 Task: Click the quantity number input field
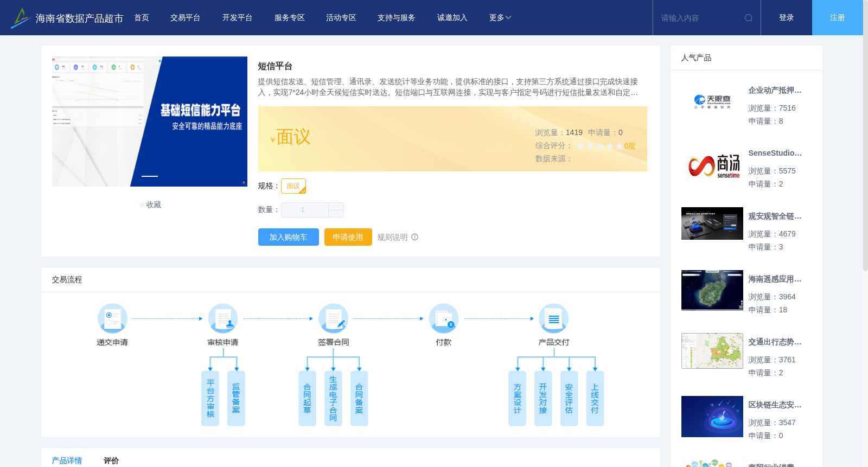[x=305, y=210]
